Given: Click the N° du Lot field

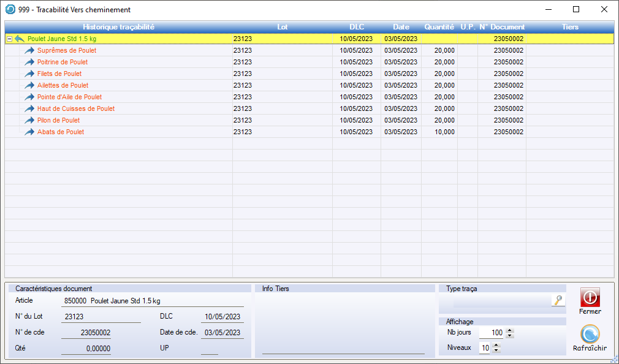Looking at the screenshot, I should point(101,317).
